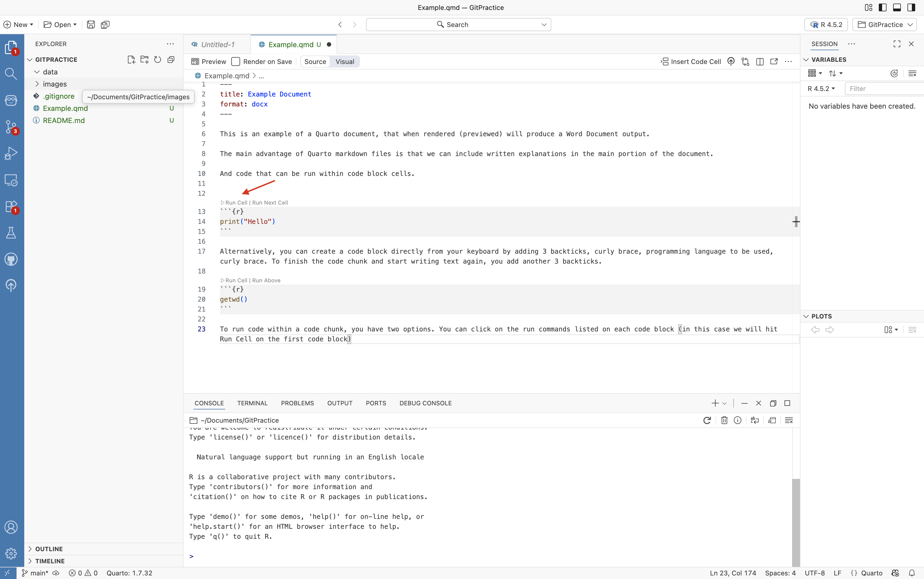Screen dimensions: 924x579
Task: Restart the R console
Action: click(x=707, y=420)
